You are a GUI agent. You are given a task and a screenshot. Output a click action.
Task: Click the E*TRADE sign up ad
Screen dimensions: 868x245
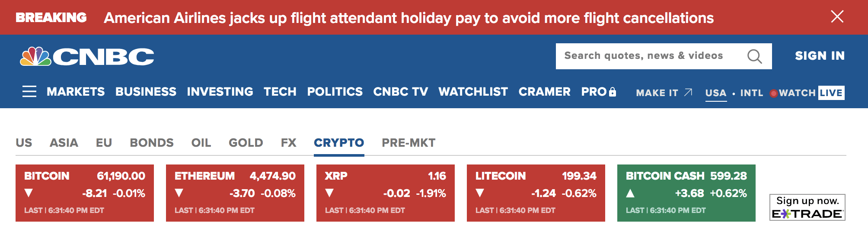tap(807, 207)
